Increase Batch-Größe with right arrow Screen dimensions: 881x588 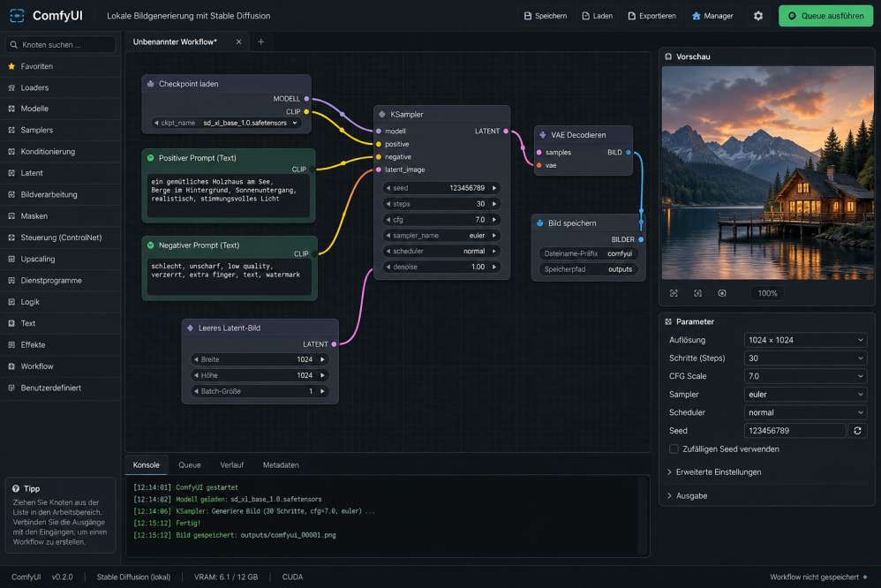pos(322,391)
